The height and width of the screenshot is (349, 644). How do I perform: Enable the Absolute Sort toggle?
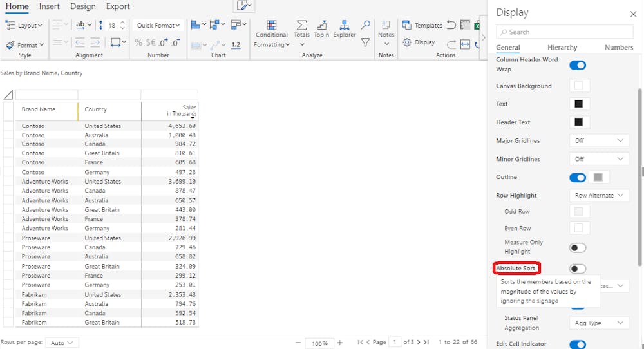(578, 269)
